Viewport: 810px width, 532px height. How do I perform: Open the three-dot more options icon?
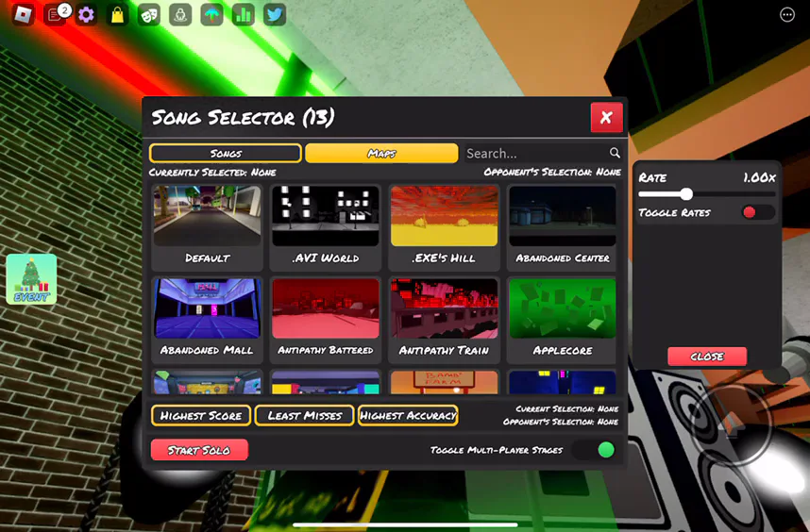786,15
